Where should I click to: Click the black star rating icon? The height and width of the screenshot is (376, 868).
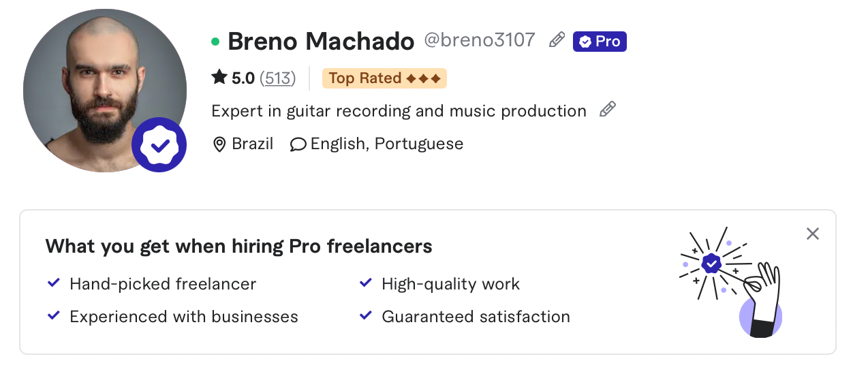point(219,78)
